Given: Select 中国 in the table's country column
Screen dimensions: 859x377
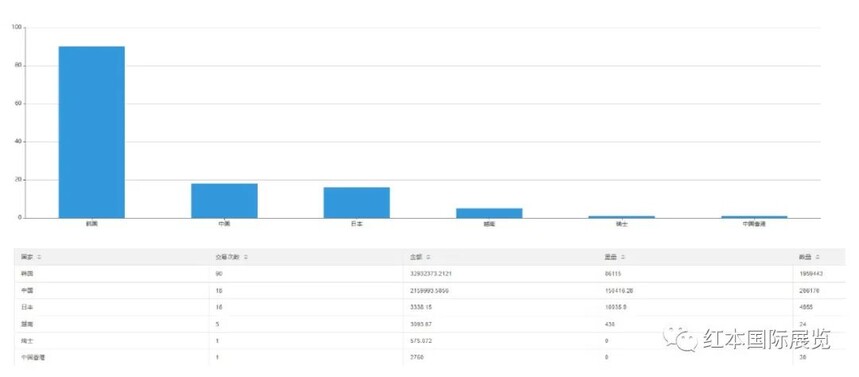Looking at the screenshot, I should click(27, 290).
